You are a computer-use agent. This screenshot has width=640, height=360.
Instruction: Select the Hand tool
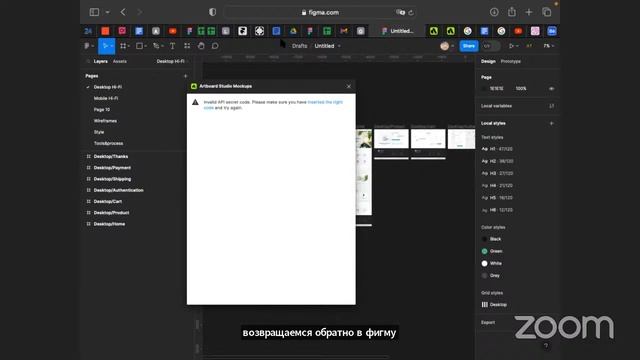201,46
